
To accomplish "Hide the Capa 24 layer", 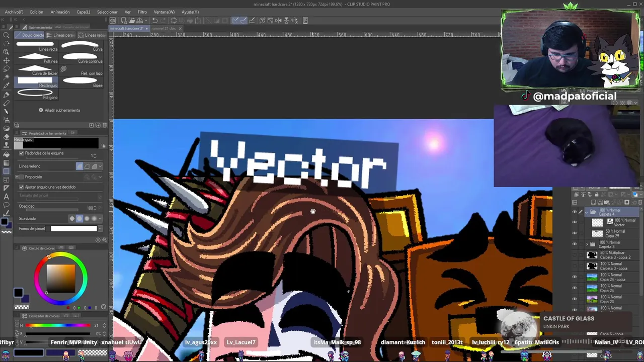I will 575,288.
